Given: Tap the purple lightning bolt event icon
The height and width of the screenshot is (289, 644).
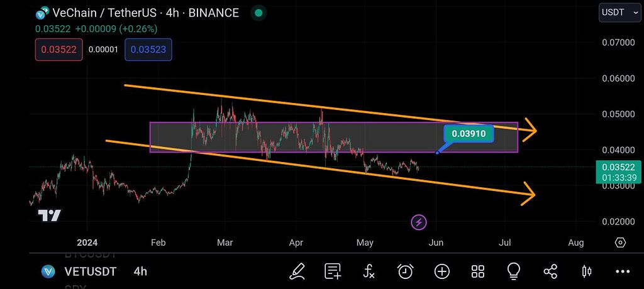Looking at the screenshot, I should (418, 222).
